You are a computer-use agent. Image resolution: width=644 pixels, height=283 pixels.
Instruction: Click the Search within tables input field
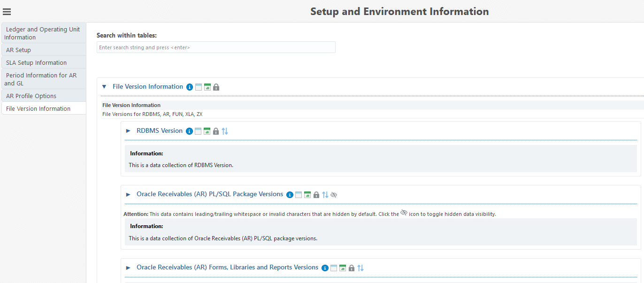coord(216,47)
